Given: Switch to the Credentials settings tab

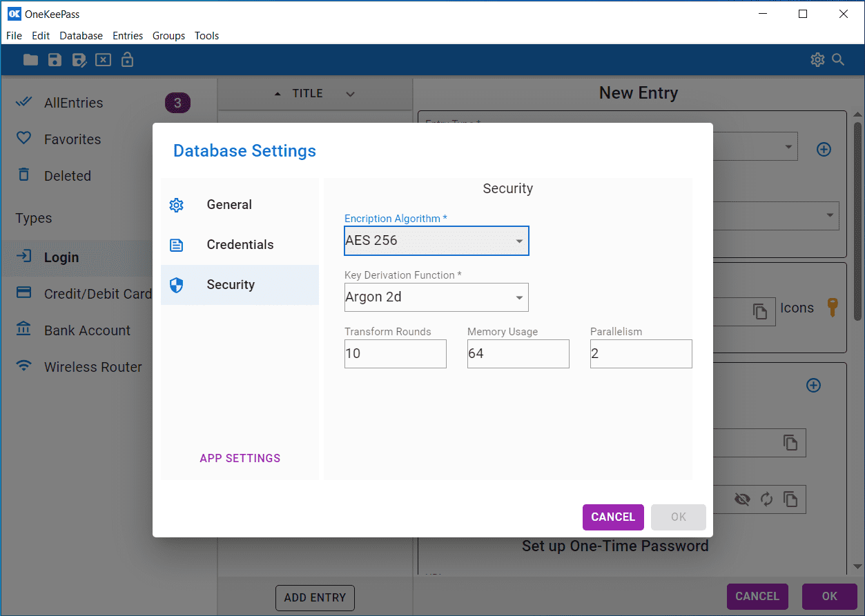Looking at the screenshot, I should (x=240, y=245).
